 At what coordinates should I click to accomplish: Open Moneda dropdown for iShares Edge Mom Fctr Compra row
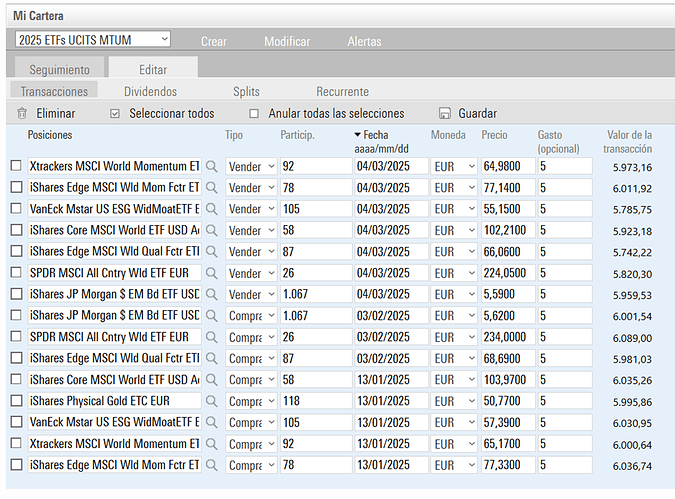(454, 465)
